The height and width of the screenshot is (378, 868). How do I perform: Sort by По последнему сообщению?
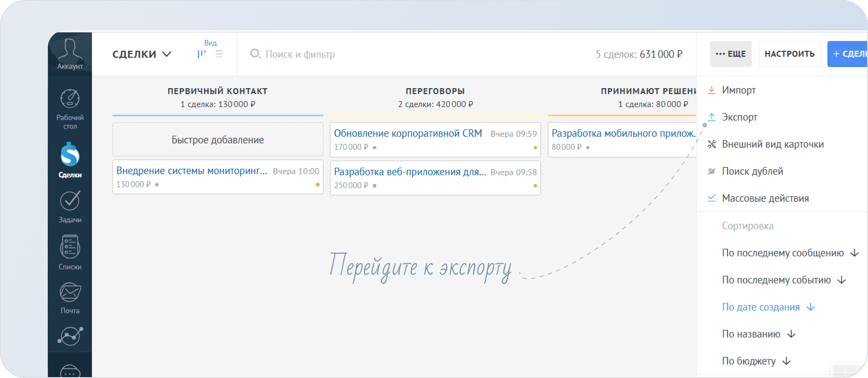(783, 253)
